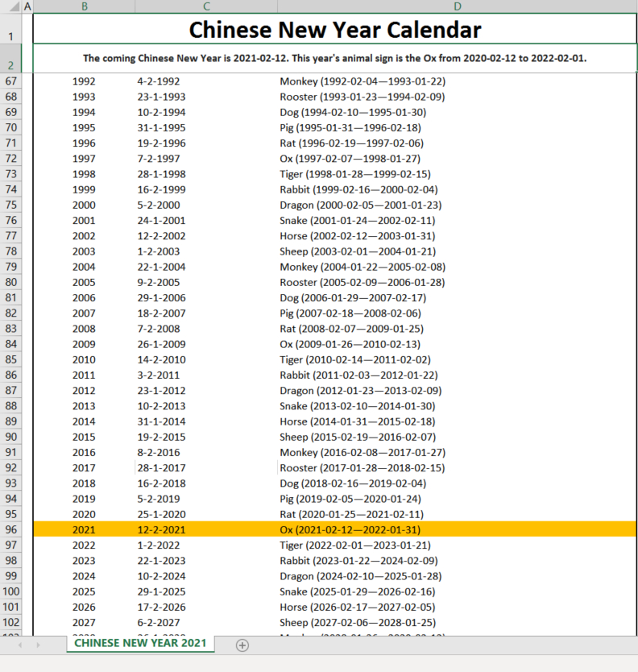The height and width of the screenshot is (672, 638).
Task: Select cell with year 2019
Action: 84,499
